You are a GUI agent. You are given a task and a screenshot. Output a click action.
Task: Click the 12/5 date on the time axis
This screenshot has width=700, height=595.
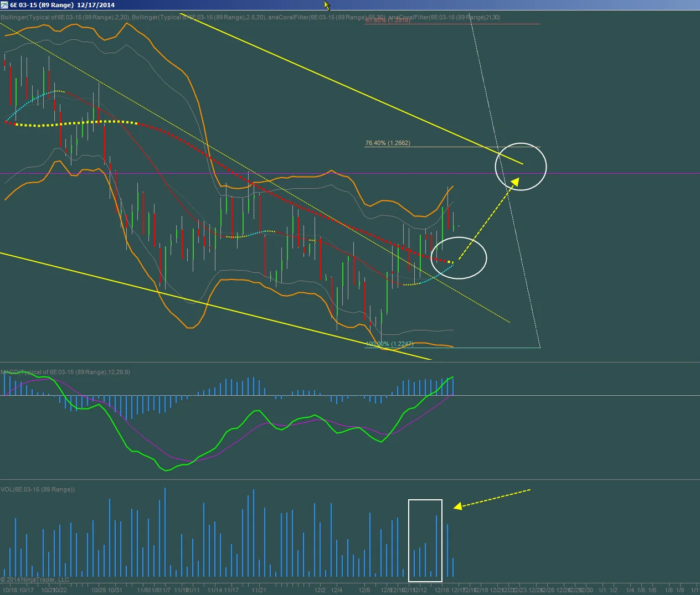[x=364, y=590]
